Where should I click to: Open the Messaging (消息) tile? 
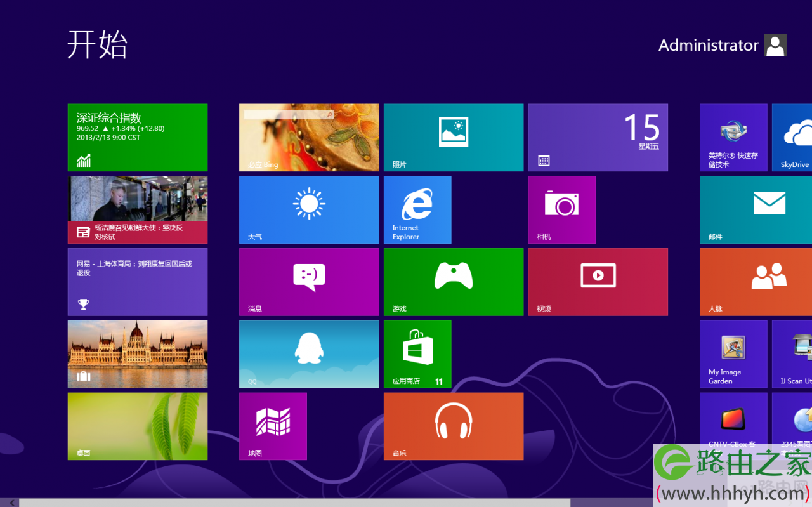(x=309, y=282)
